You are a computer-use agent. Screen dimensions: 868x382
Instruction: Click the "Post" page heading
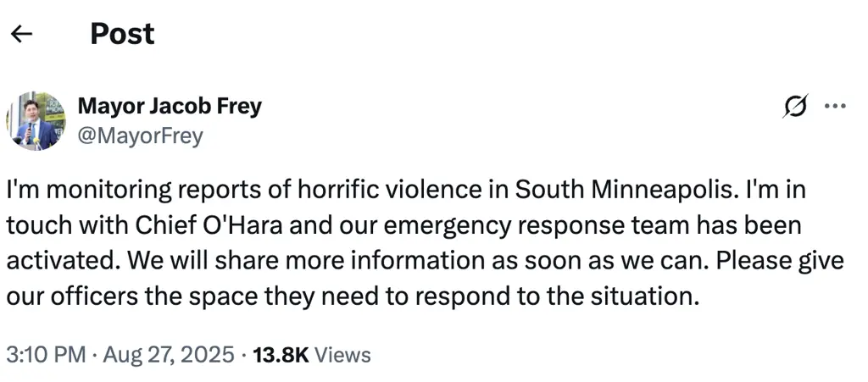122,34
